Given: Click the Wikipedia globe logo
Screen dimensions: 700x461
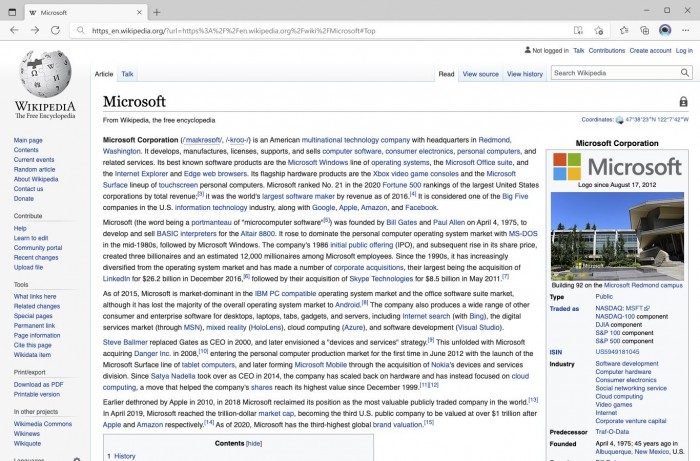Looking at the screenshot, I should pyautogui.click(x=45, y=77).
